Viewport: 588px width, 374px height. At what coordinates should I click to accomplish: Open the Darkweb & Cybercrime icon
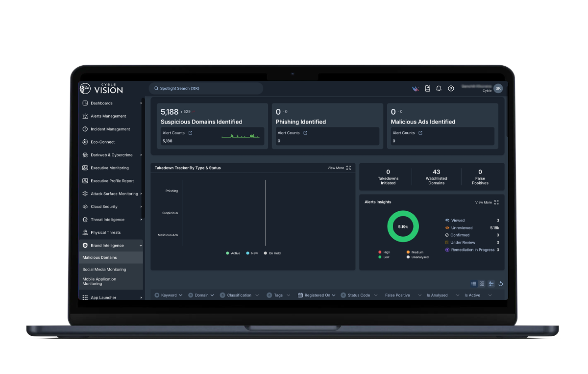(85, 155)
